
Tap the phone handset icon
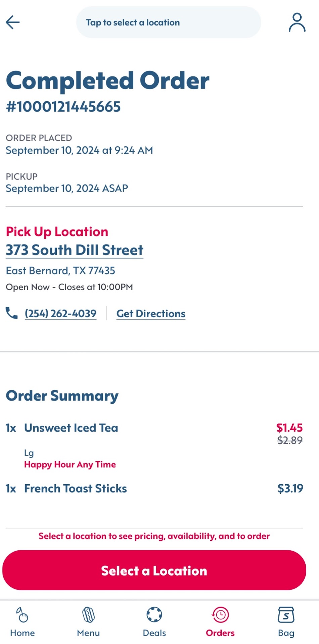tap(11, 313)
